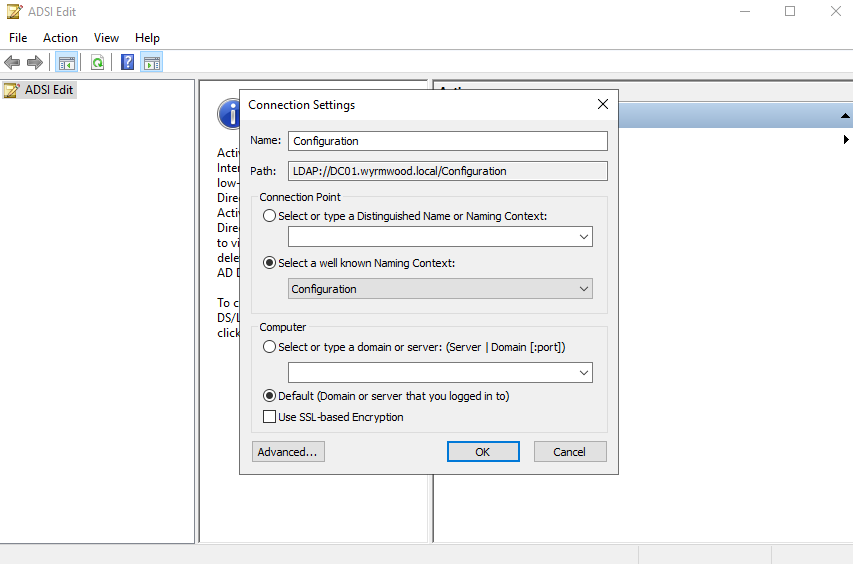Click into the Name text field
Image resolution: width=853 pixels, height=564 pixels.
coord(447,141)
